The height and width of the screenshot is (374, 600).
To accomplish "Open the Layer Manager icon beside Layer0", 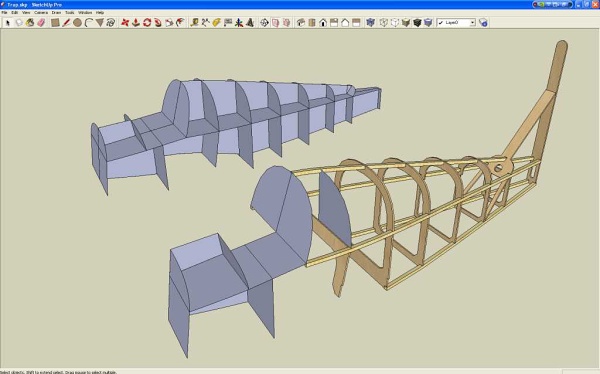I will click(483, 23).
